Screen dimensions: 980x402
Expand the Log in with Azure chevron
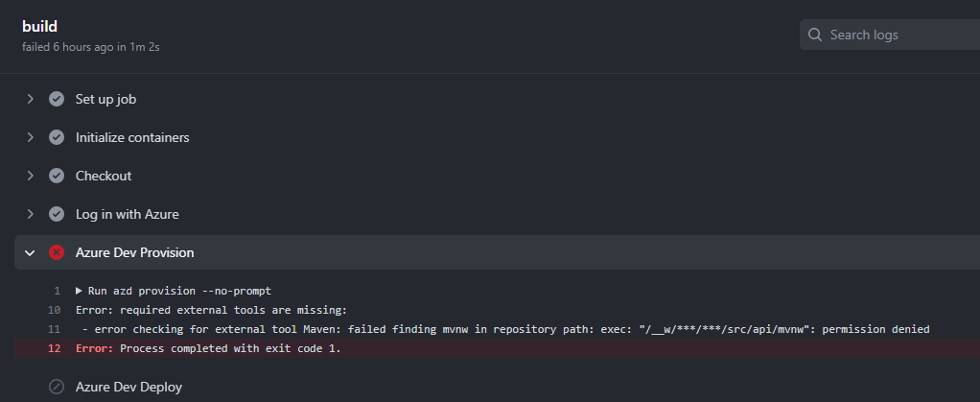pos(31,214)
